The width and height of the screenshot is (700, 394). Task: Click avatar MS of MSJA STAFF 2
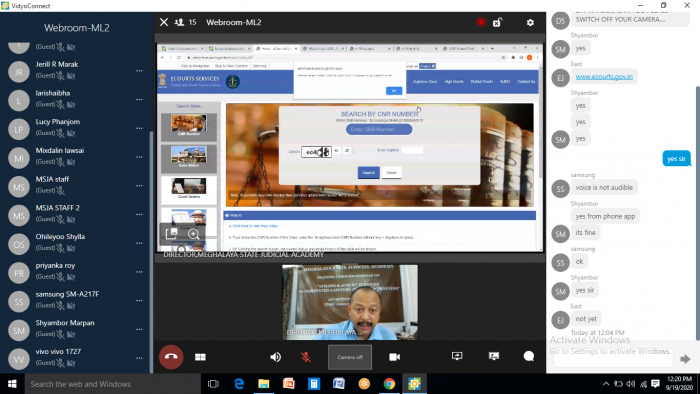pos(19,216)
